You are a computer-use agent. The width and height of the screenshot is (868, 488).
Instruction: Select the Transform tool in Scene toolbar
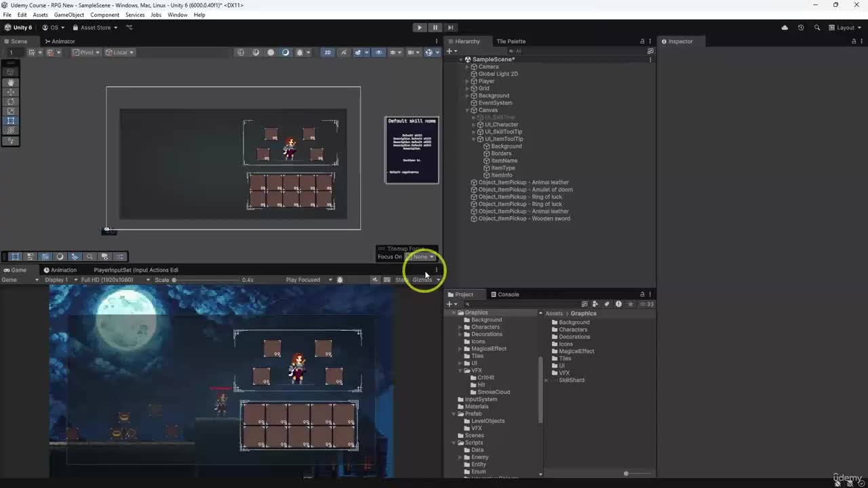click(x=11, y=130)
